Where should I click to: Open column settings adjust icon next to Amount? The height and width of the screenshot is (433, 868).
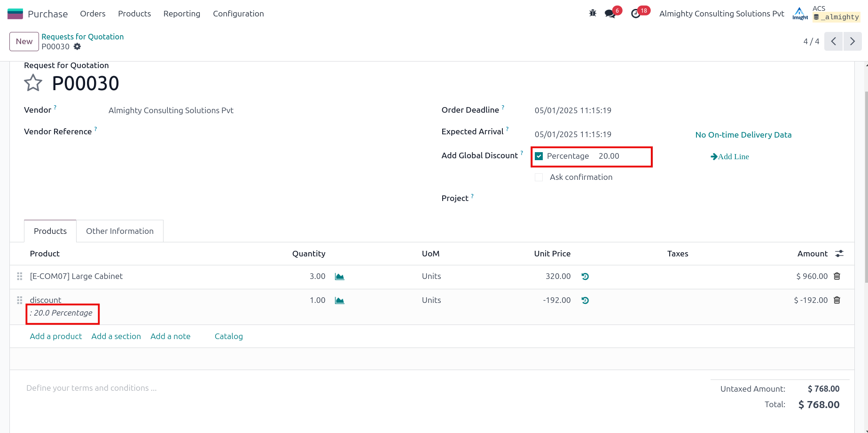(839, 254)
